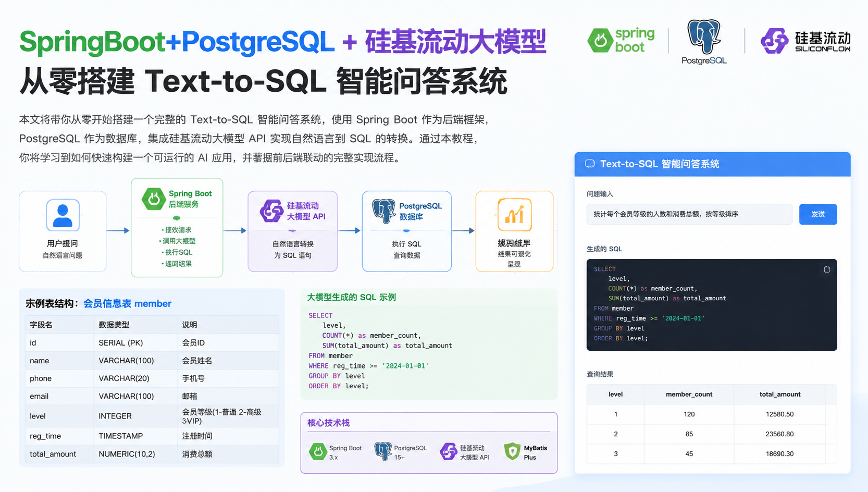Click the 会员信息表 member link

pyautogui.click(x=127, y=303)
